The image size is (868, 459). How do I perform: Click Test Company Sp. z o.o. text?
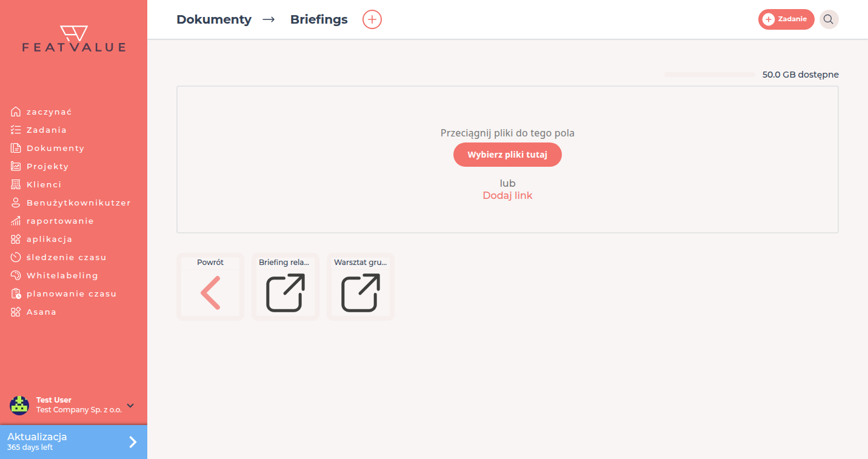tap(79, 410)
